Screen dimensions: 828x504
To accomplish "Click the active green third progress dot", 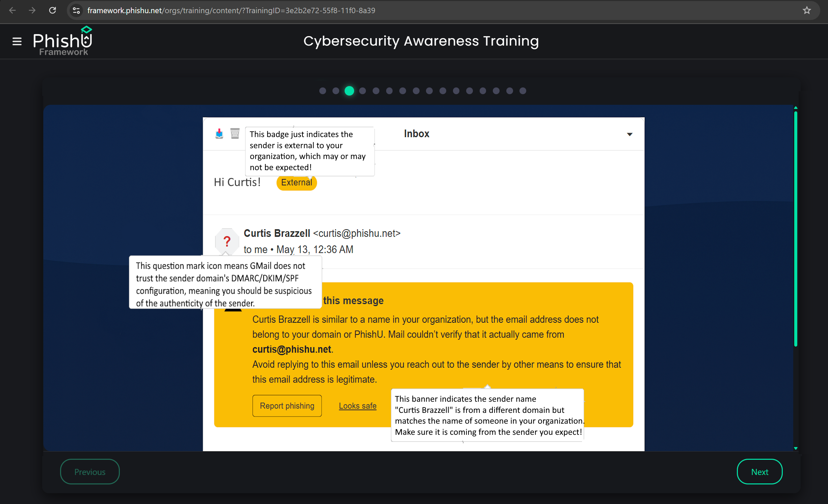I will coord(349,91).
